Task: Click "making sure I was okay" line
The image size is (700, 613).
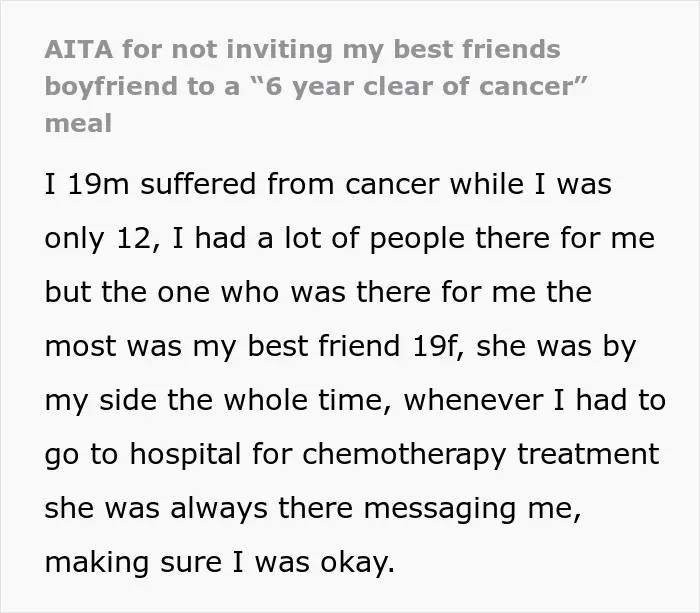Action: 220,563
